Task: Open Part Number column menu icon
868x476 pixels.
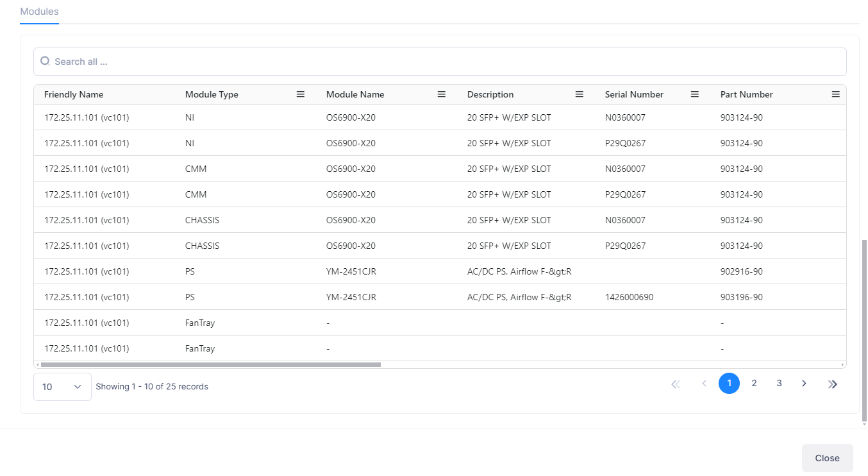Action: point(835,94)
